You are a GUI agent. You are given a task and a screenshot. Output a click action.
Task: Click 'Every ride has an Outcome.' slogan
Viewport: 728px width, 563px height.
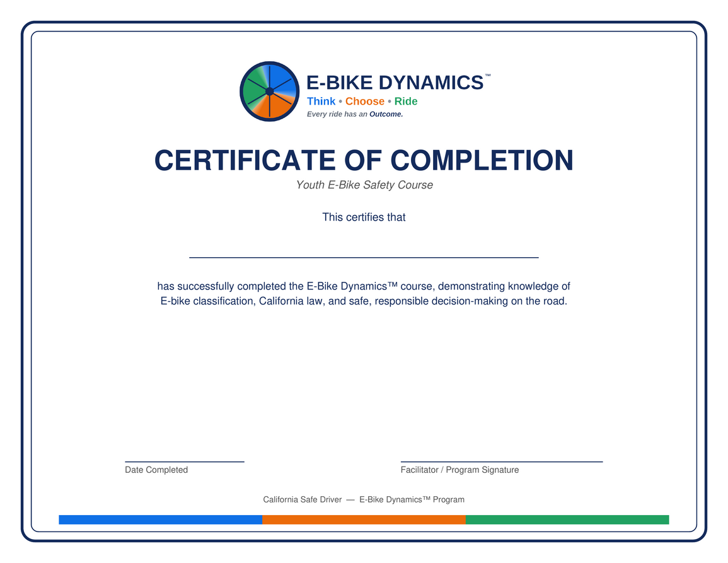pyautogui.click(x=355, y=114)
